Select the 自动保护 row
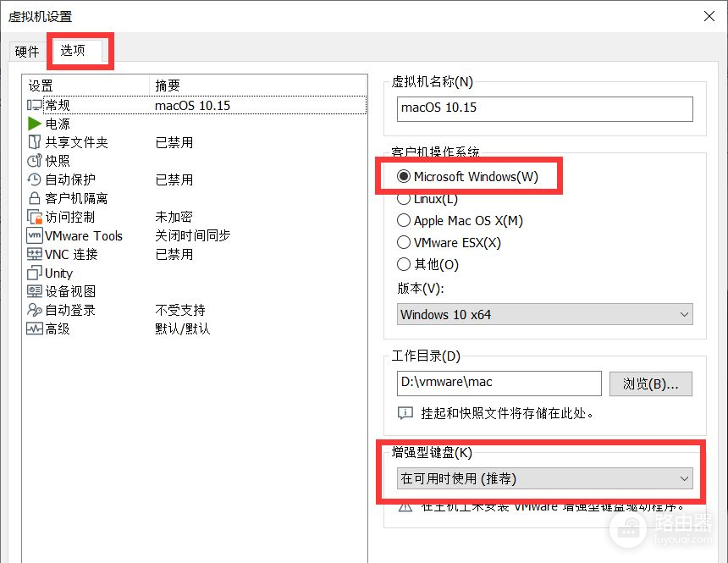 point(196,179)
